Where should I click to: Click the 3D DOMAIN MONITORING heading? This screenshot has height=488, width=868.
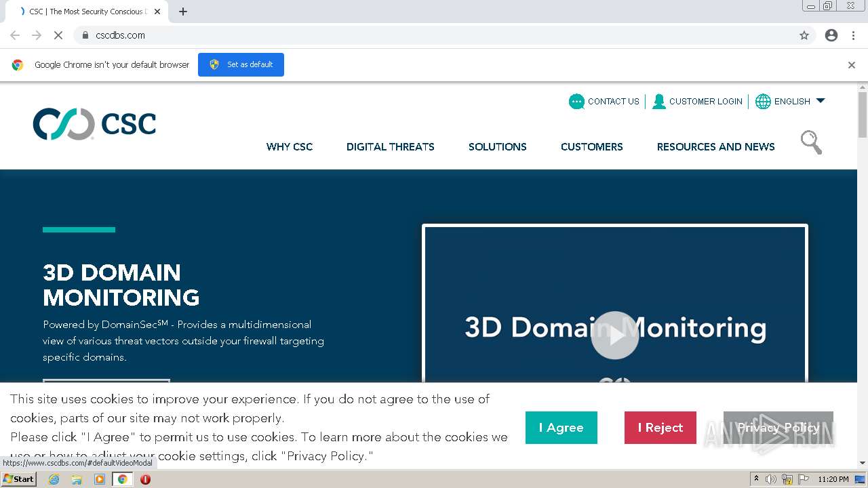click(x=121, y=285)
